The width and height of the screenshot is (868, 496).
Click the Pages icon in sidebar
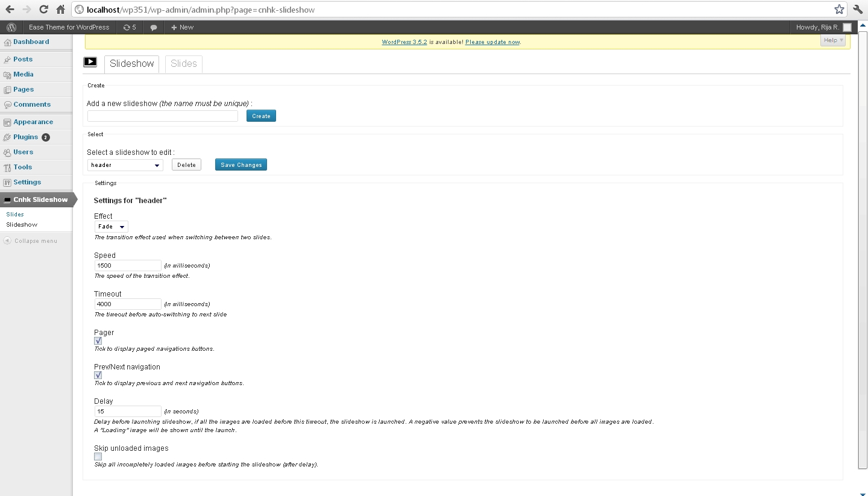pos(7,90)
